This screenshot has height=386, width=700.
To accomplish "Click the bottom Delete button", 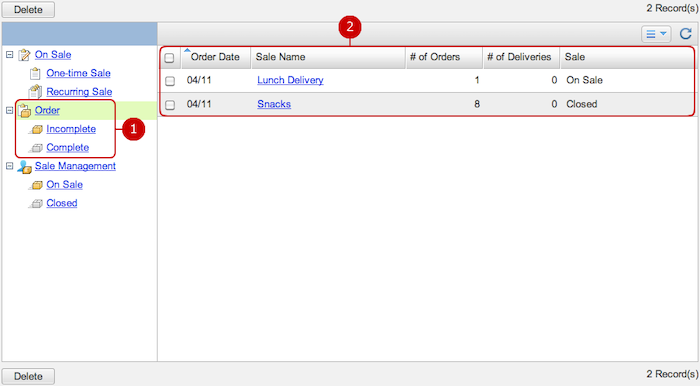I will (x=28, y=376).
